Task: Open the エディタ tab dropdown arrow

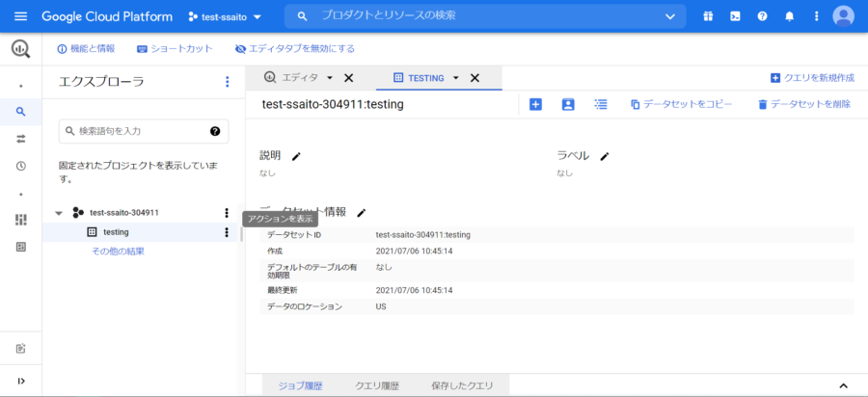Action: [330, 78]
